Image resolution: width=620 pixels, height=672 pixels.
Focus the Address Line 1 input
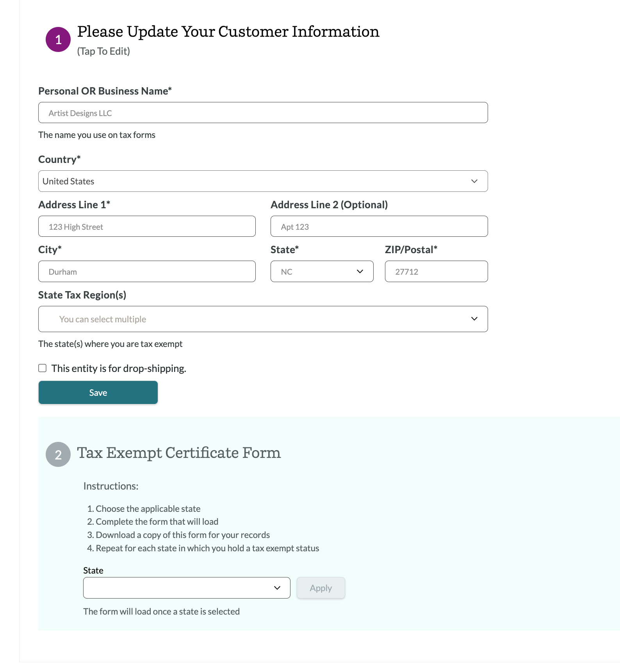tap(147, 227)
